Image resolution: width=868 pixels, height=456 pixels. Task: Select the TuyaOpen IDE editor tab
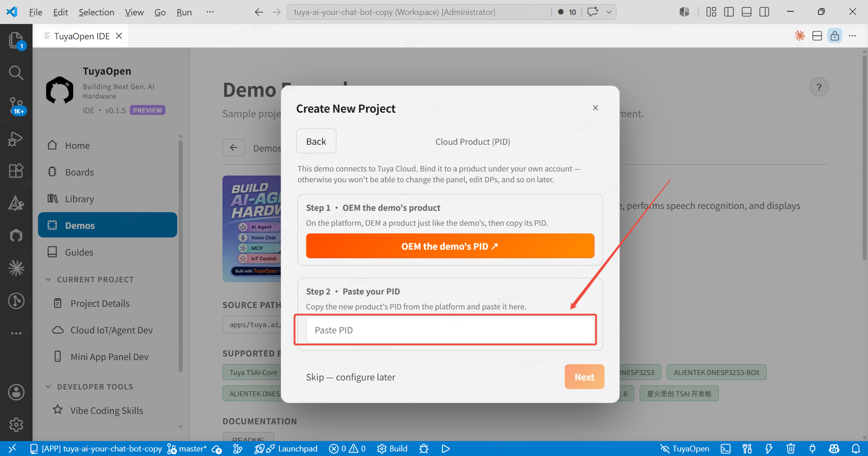(x=80, y=36)
